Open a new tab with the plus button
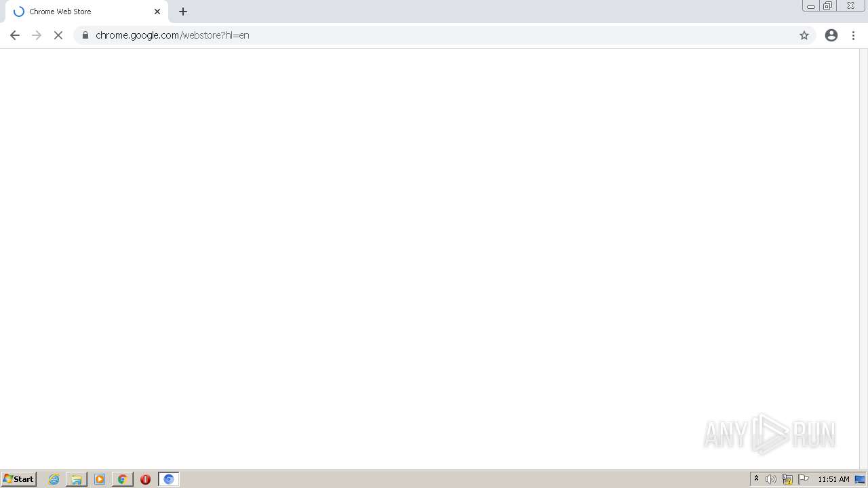868x488 pixels. (x=183, y=12)
